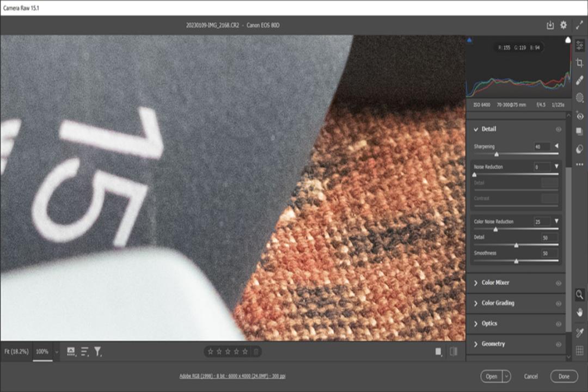Open the Masking tool

coord(580,98)
